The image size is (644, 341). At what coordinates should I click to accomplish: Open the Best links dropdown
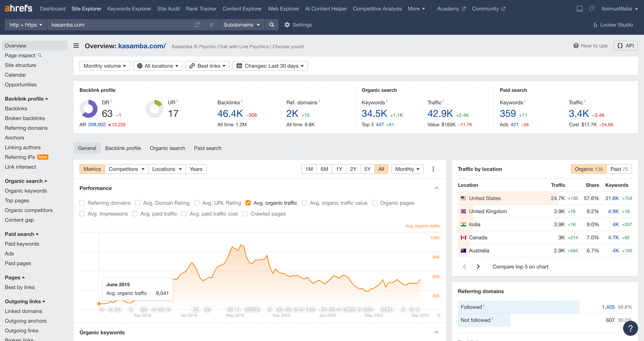[x=207, y=66]
